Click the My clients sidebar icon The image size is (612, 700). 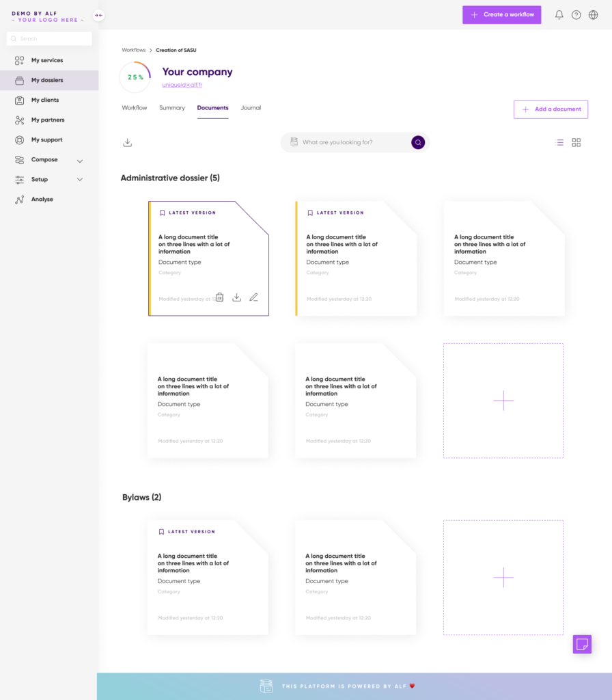19,100
